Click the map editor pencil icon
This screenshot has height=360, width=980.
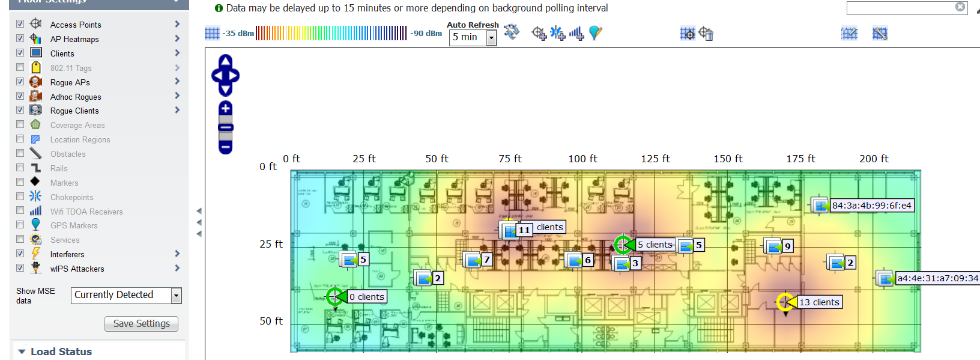coord(849,34)
